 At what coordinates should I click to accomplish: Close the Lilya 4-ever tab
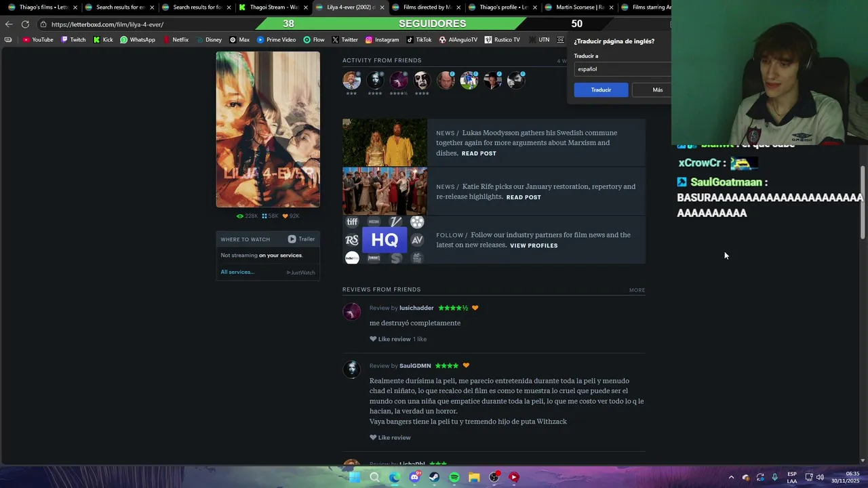(x=382, y=7)
